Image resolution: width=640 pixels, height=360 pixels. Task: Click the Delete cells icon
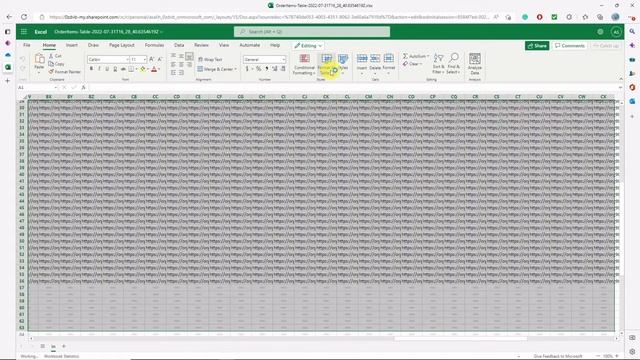click(375, 58)
